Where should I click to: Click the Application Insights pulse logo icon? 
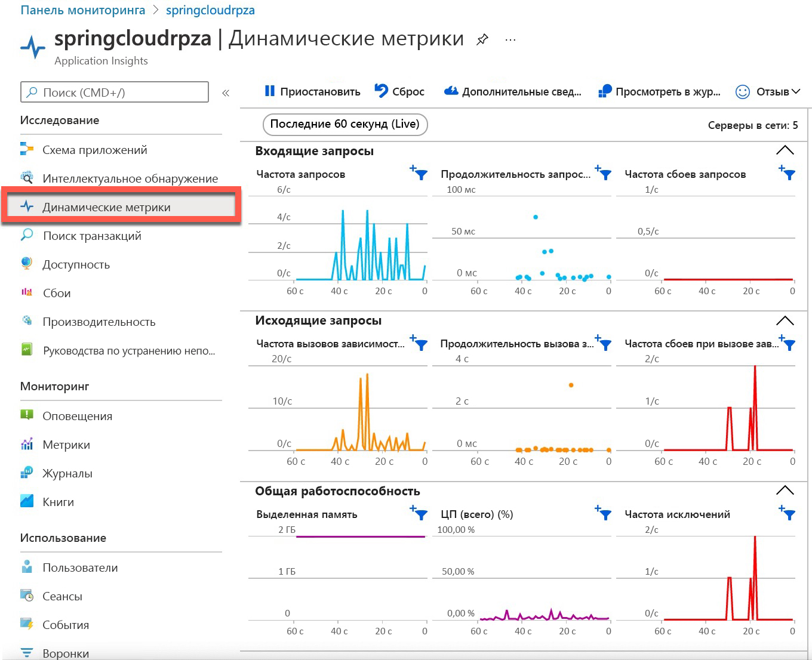pos(33,46)
